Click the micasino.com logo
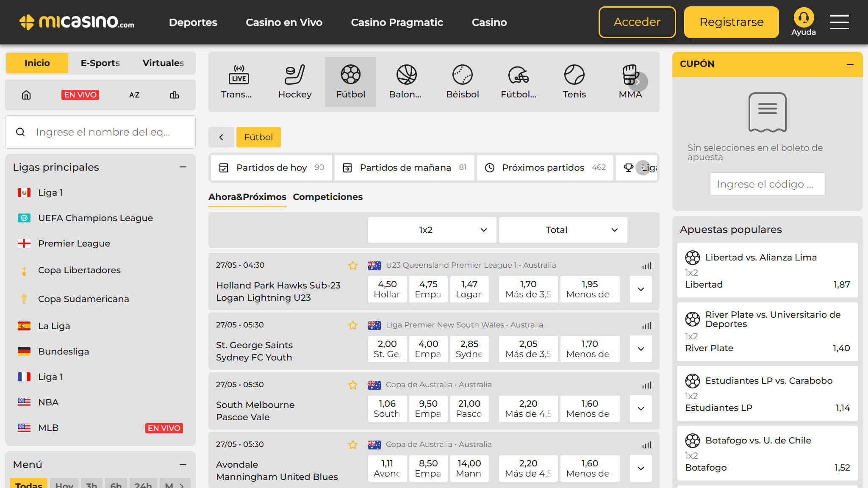 click(77, 22)
